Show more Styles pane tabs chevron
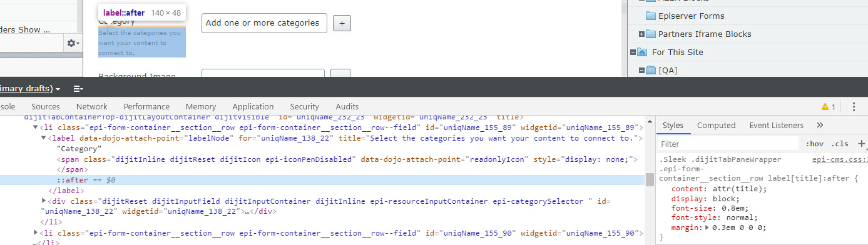The image size is (868, 245). (820, 126)
